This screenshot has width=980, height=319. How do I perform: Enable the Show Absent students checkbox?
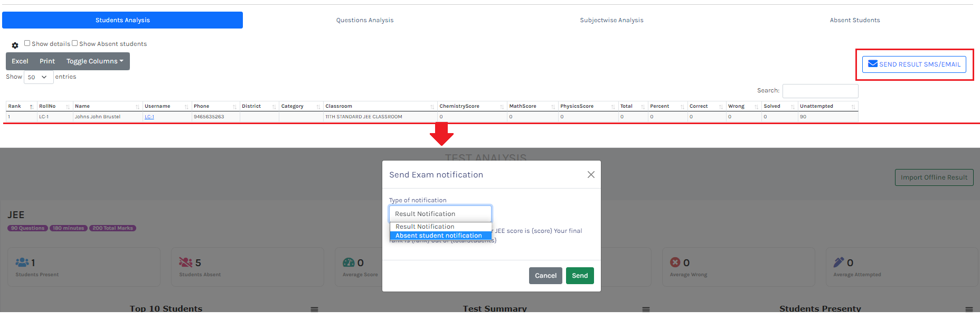pos(74,43)
